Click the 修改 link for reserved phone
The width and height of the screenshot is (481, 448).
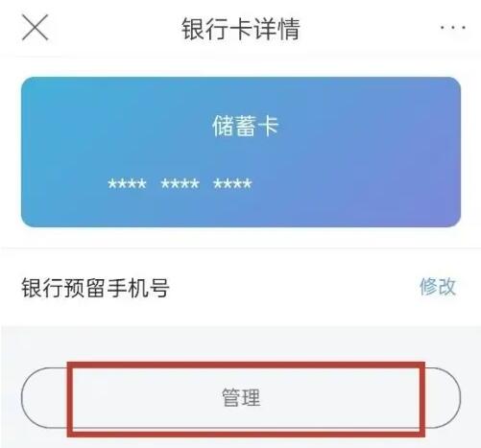[x=438, y=287]
